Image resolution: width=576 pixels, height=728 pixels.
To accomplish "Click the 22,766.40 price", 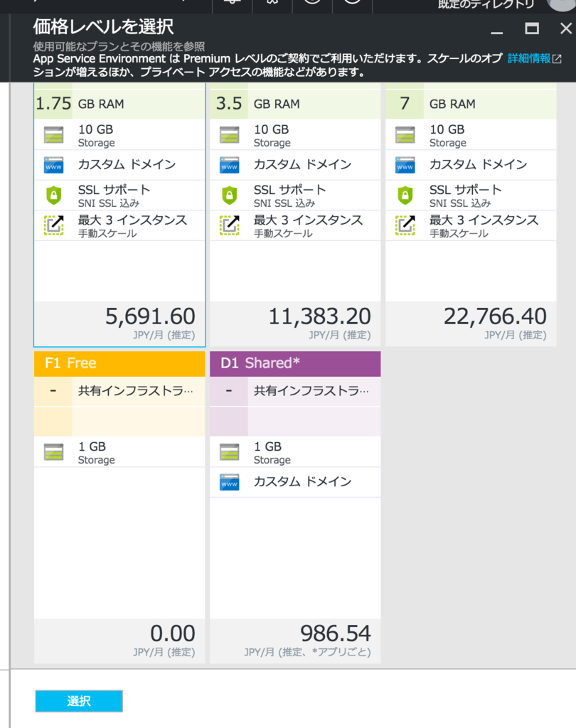I will pyautogui.click(x=495, y=316).
